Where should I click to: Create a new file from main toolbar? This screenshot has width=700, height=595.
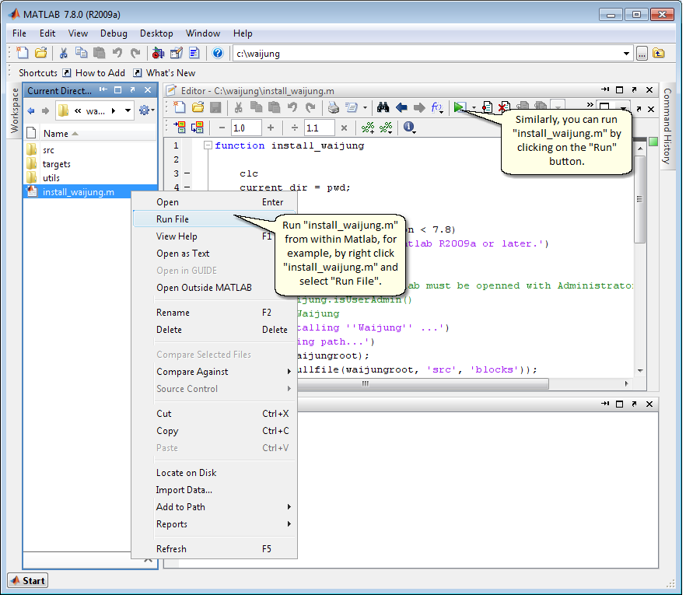(x=23, y=53)
